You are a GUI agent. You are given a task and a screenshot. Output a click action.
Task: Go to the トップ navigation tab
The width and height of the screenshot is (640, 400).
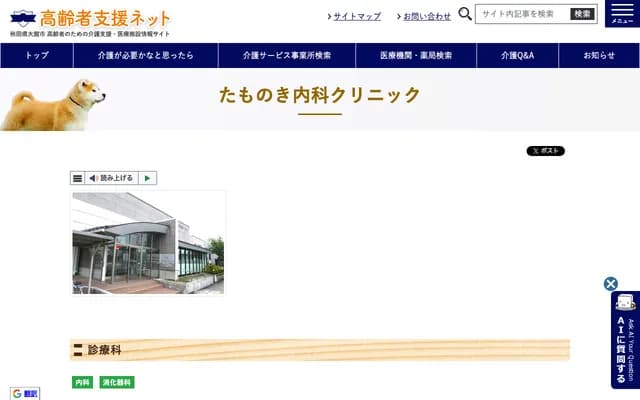point(37,56)
